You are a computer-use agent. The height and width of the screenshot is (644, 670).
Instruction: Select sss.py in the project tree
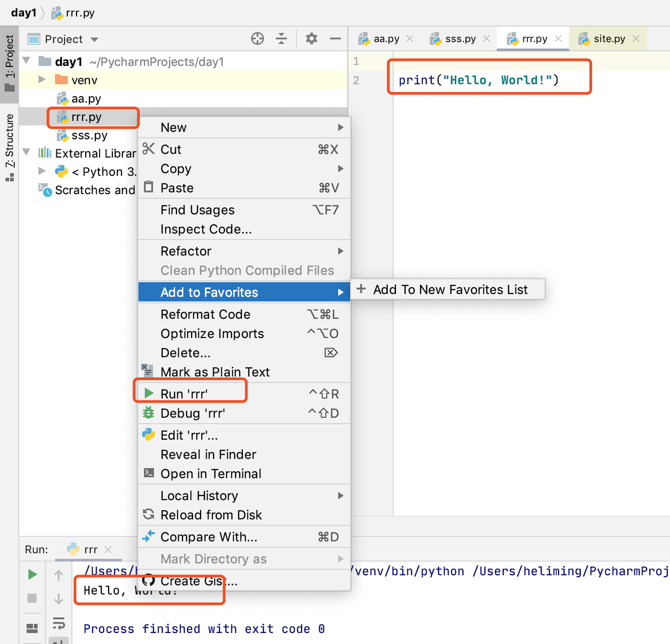[x=89, y=135]
